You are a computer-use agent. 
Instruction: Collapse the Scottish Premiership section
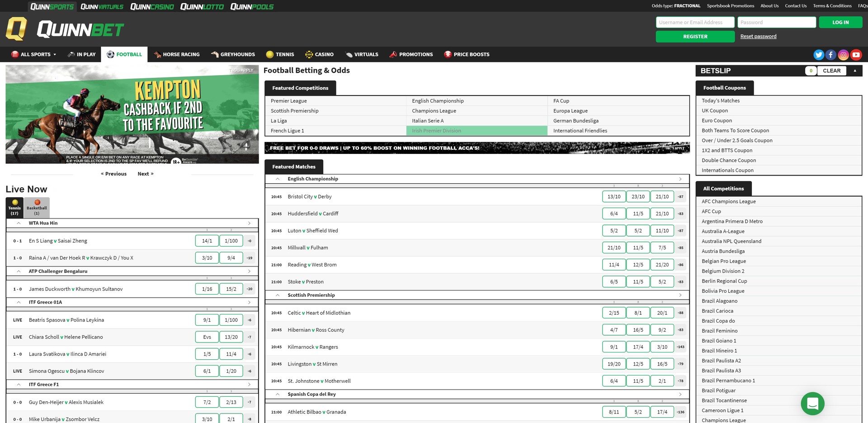pyautogui.click(x=278, y=295)
